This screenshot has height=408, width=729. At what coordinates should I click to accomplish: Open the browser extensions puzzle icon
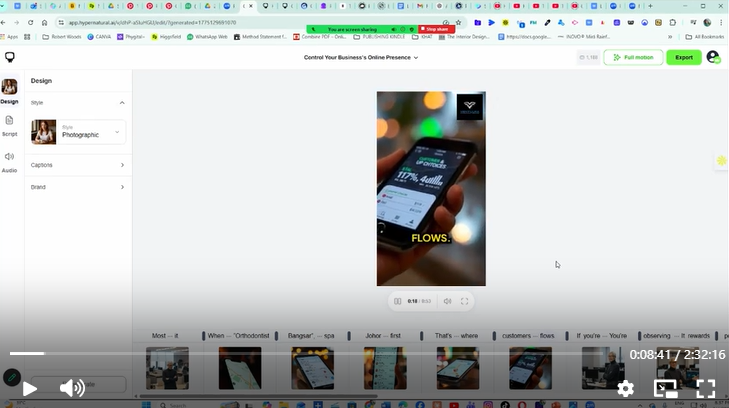[x=673, y=22]
